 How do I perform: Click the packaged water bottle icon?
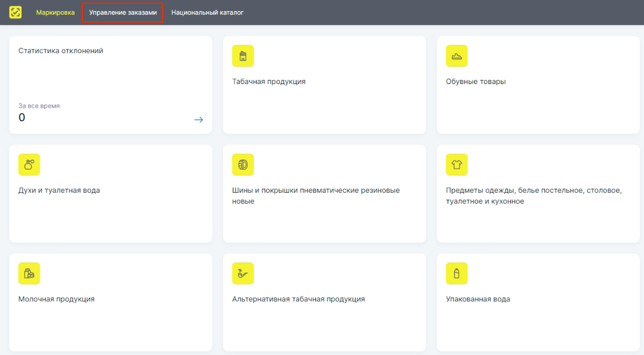pos(457,274)
